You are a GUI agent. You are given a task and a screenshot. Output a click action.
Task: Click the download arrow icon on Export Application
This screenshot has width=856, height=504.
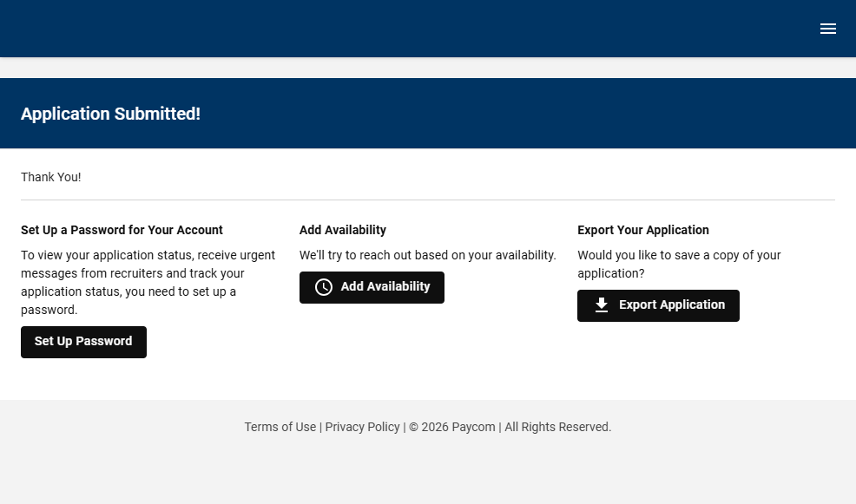(602, 305)
